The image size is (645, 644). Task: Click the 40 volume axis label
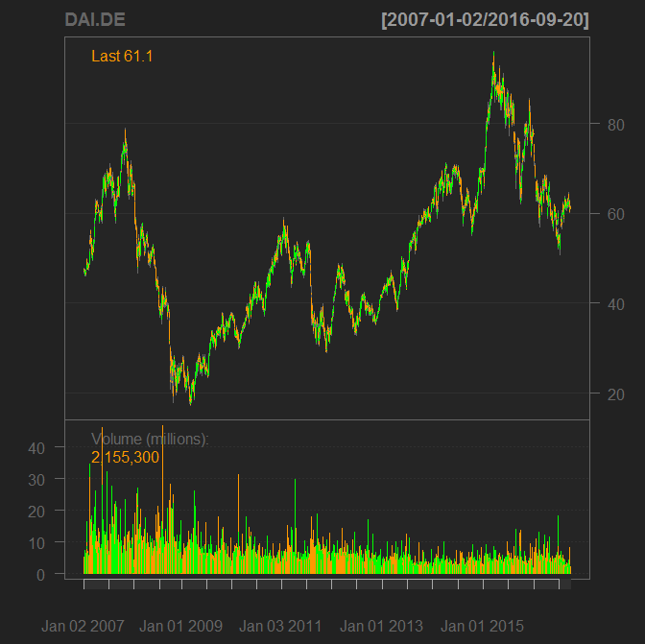[37, 447]
